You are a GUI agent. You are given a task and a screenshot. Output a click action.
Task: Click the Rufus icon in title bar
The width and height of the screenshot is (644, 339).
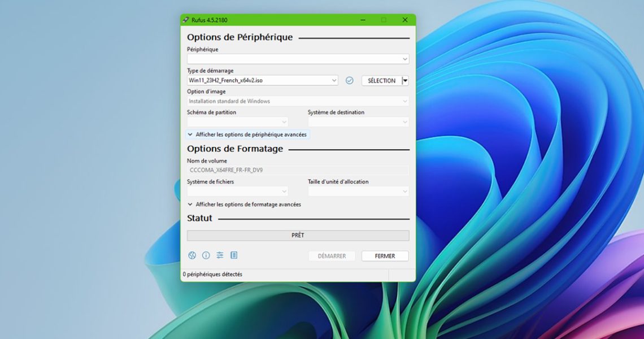coord(186,20)
